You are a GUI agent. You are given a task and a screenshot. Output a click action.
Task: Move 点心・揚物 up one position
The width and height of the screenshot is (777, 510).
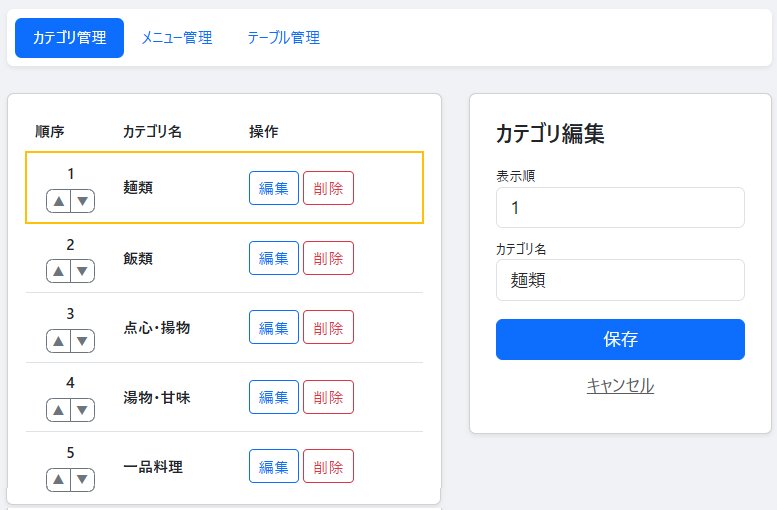tap(59, 340)
